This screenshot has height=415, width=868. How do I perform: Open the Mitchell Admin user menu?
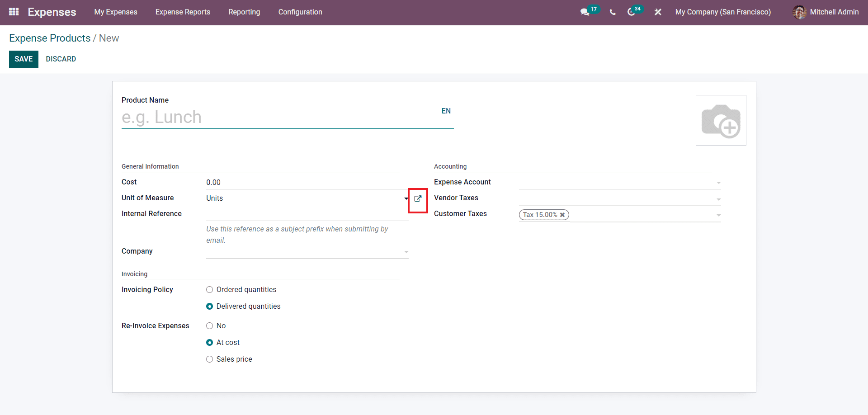click(826, 12)
